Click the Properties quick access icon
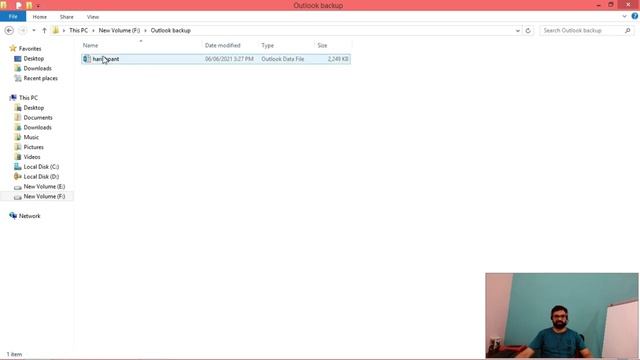Image resolution: width=640 pixels, height=360 pixels. coord(18,5)
